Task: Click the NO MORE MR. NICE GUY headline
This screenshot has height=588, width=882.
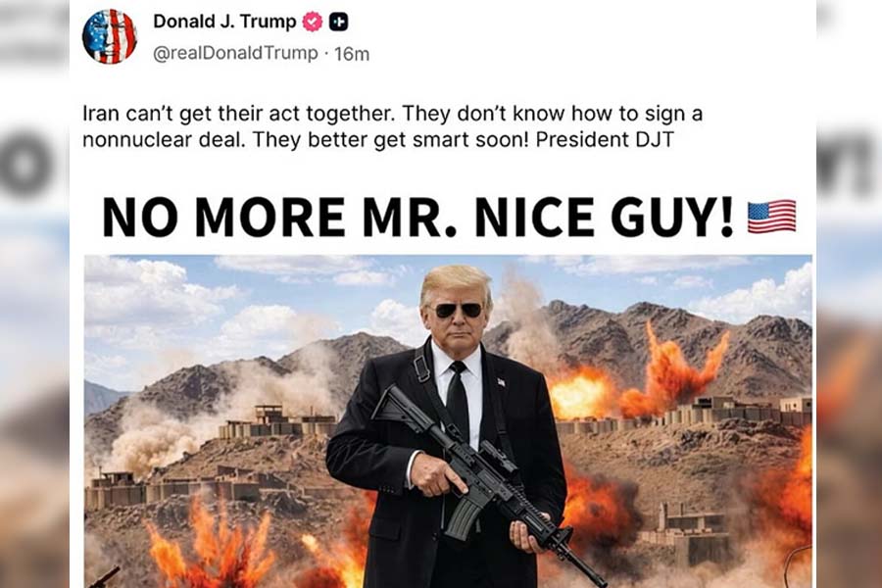Action: coord(417,216)
